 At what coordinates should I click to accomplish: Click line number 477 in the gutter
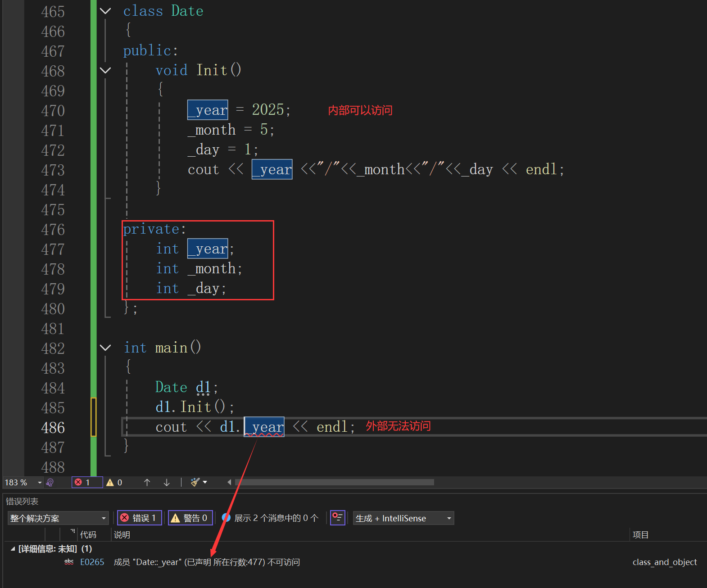pyautogui.click(x=53, y=249)
